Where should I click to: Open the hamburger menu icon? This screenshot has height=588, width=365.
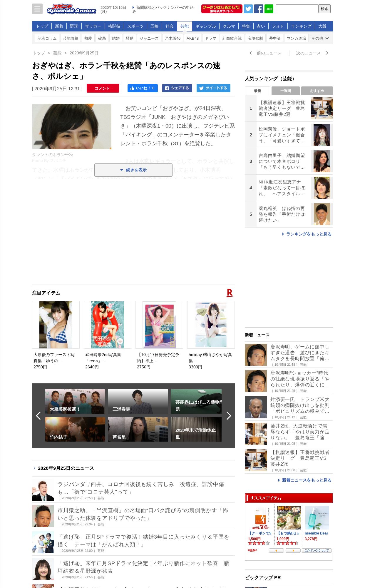37,9
